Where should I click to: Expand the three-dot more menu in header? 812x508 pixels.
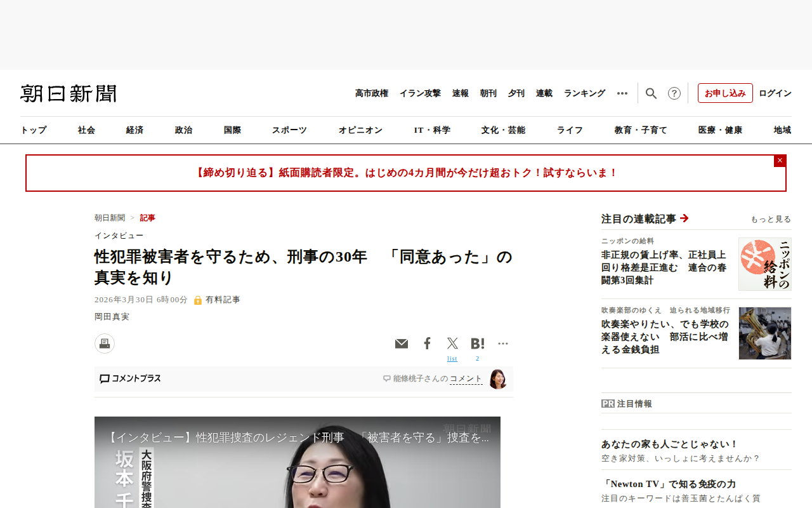point(622,93)
